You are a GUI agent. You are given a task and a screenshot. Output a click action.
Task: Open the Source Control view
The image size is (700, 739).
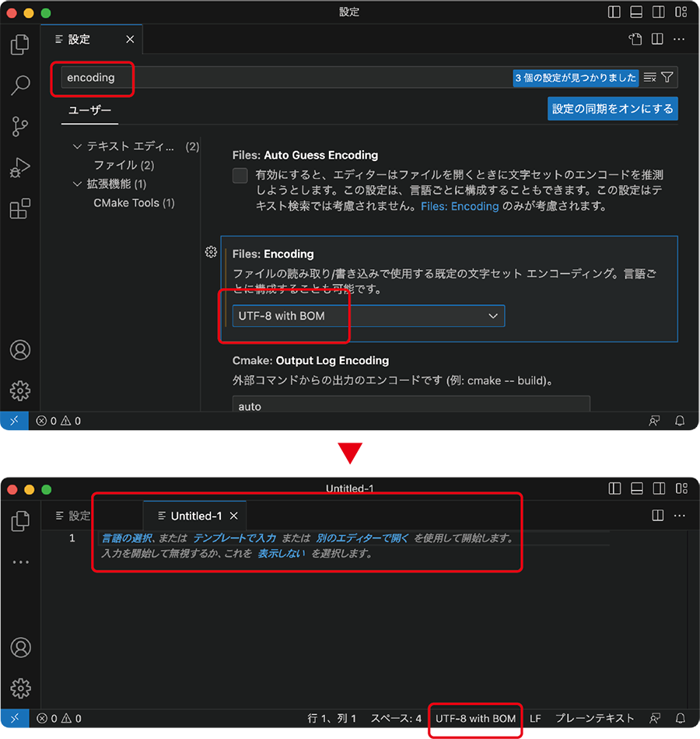pyautogui.click(x=19, y=126)
